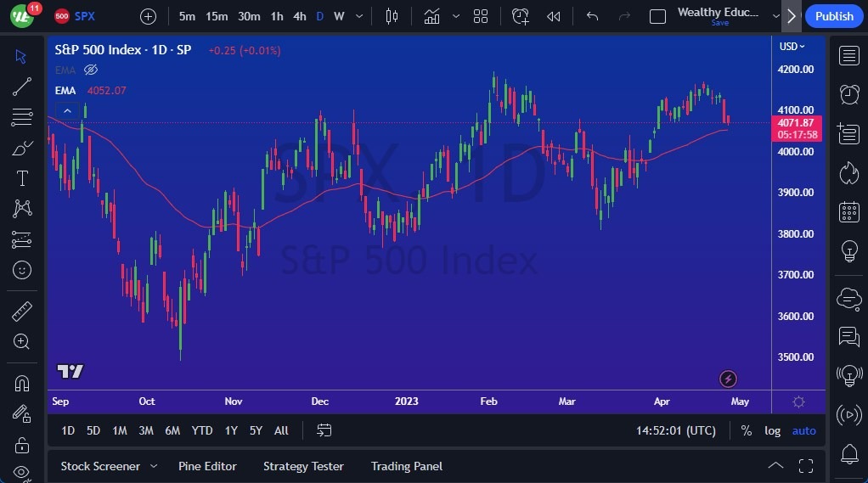Open the watchlist panel
The width and height of the screenshot is (868, 483).
point(849,55)
